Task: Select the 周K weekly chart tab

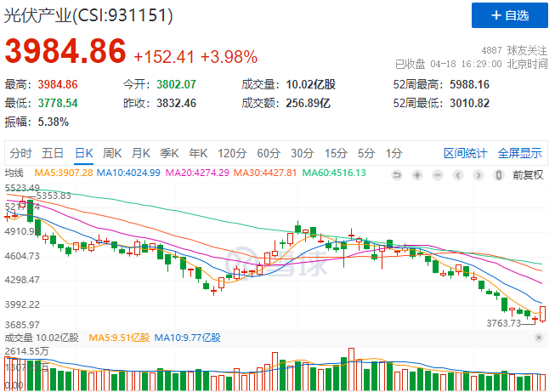Action: click(112, 153)
